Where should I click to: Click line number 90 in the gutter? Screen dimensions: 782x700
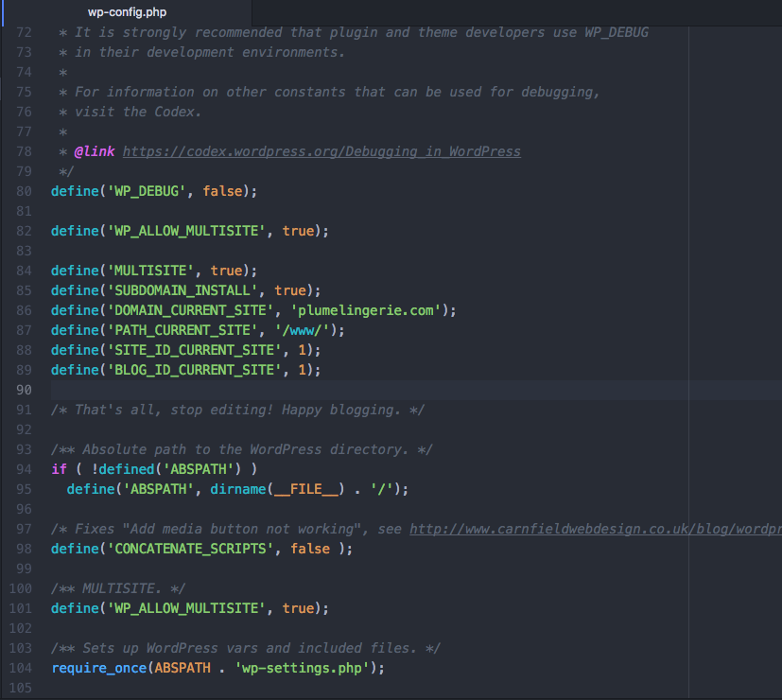tap(23, 390)
